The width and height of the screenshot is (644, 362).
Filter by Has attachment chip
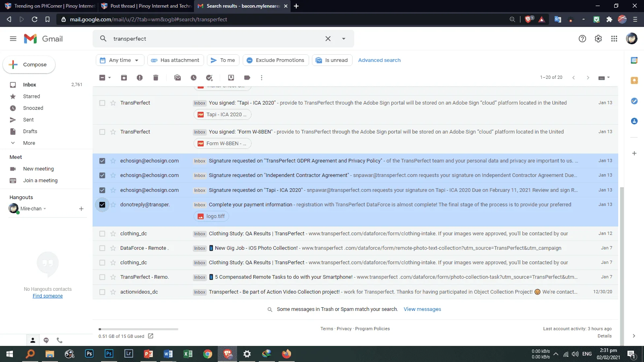click(x=175, y=60)
